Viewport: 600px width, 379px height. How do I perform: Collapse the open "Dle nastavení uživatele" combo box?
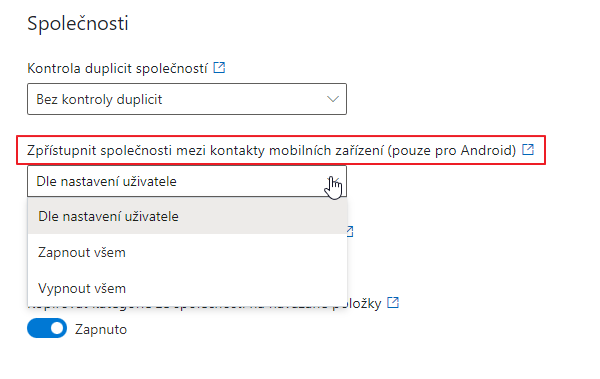tap(187, 181)
